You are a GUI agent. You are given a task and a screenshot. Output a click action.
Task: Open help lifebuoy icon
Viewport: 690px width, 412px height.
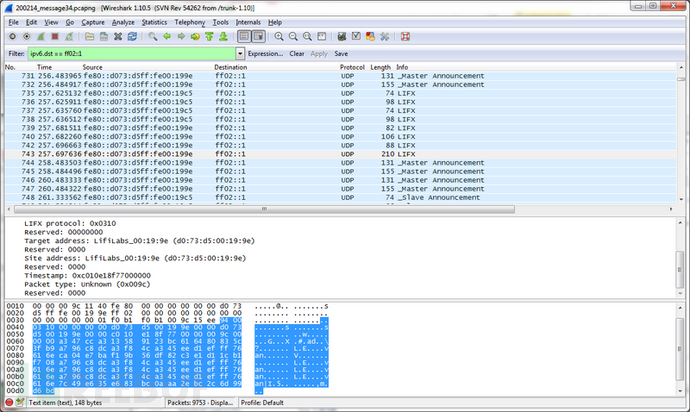coord(405,37)
